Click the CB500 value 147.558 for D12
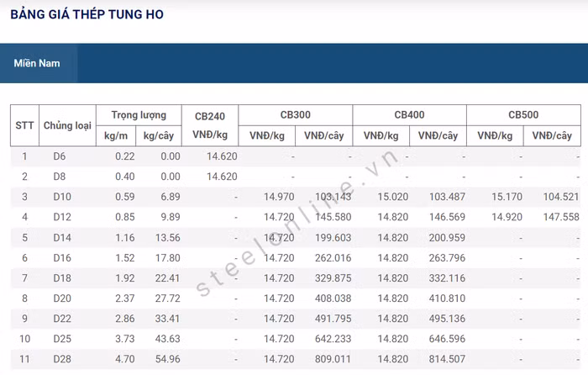The height and width of the screenshot is (375, 588). pyautogui.click(x=561, y=217)
